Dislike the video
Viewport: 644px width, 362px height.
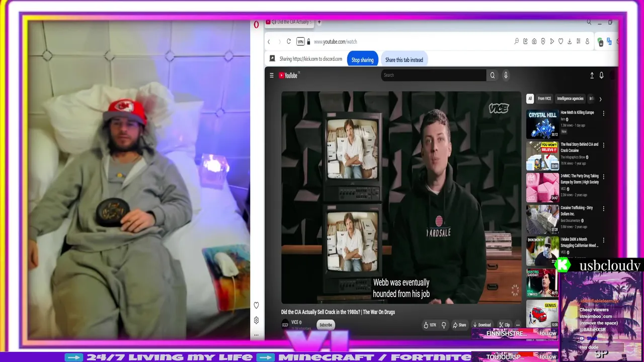point(444,325)
